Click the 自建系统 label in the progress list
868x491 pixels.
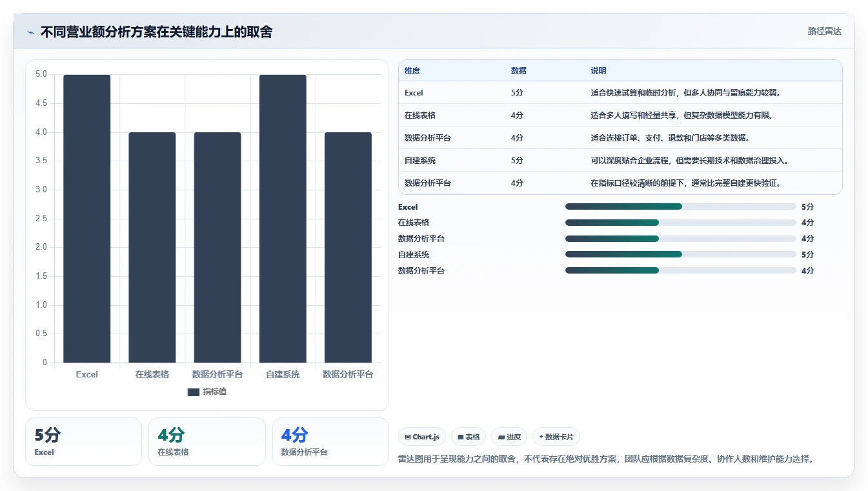point(414,255)
